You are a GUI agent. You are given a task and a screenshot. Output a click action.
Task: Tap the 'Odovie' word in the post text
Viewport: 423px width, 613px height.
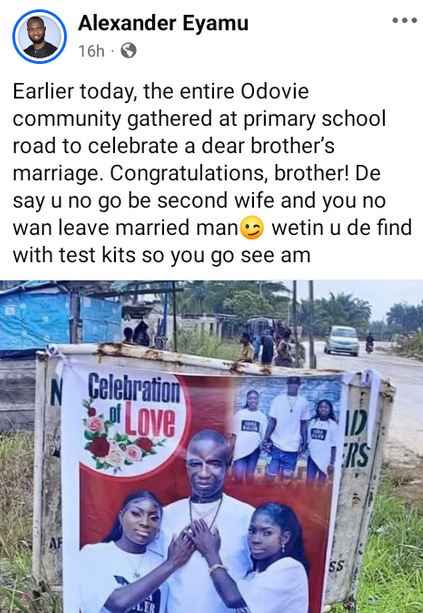[275, 92]
